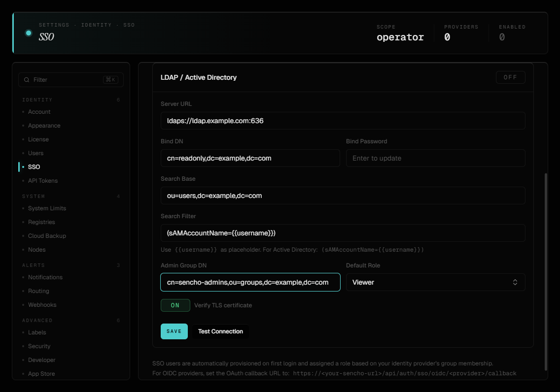Viewport: 560px width, 392px height.
Task: Open System Limits in sidebar
Action: click(47, 208)
